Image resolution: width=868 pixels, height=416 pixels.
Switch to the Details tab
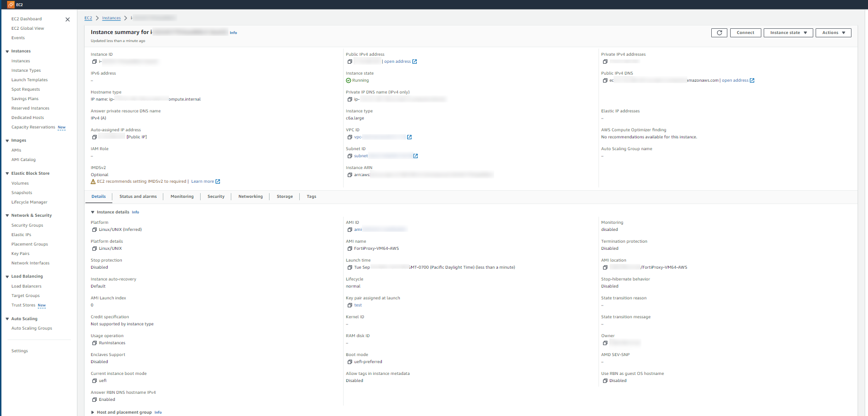click(99, 196)
